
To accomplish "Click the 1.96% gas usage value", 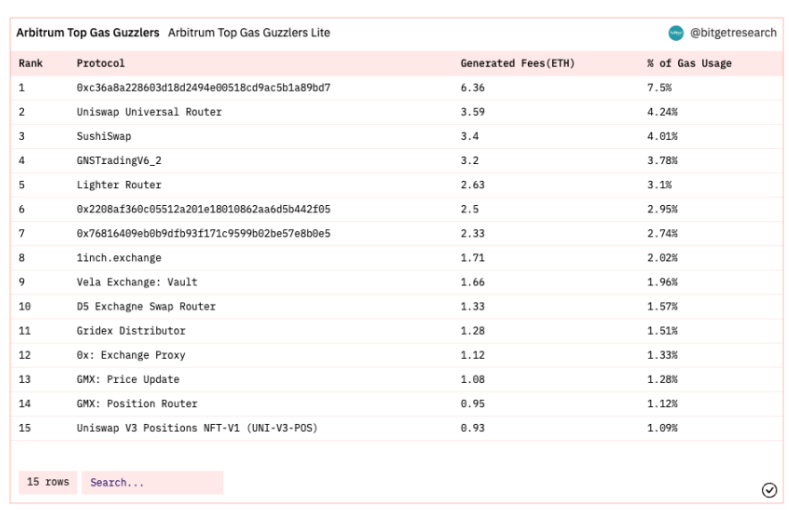I will click(x=662, y=282).
